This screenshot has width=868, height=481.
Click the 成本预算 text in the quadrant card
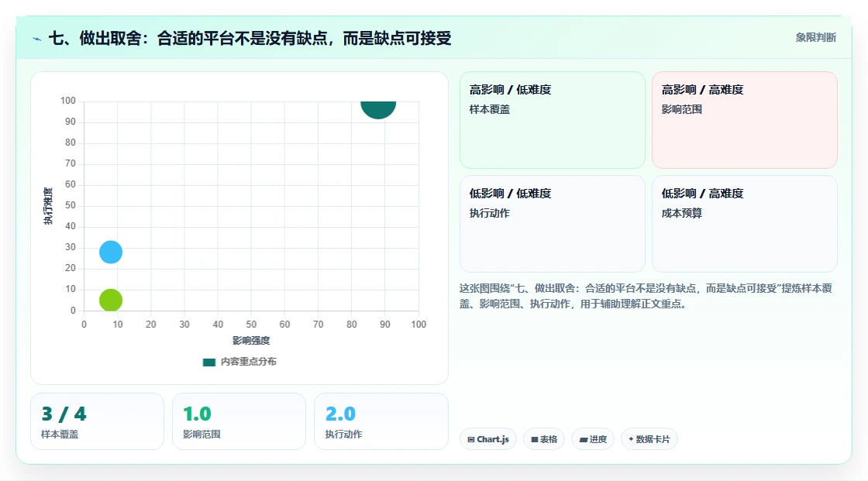tap(682, 213)
